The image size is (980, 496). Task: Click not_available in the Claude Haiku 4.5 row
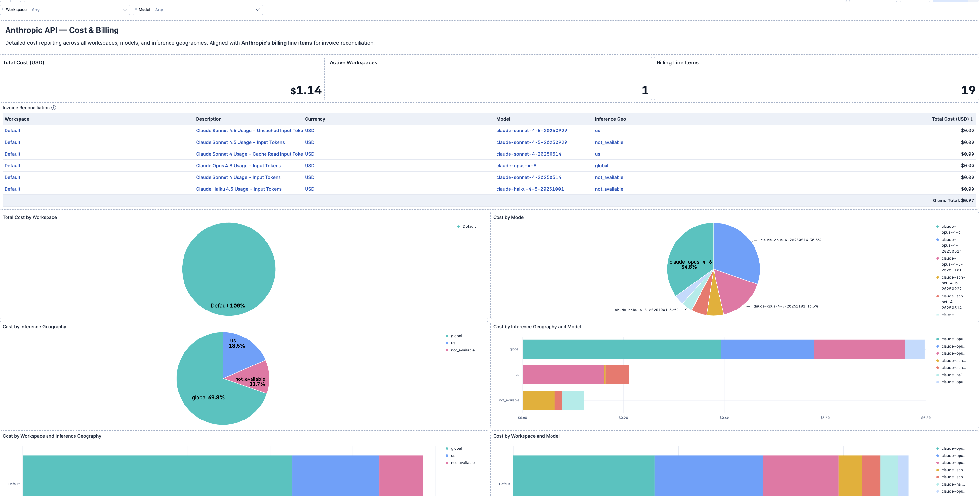[609, 189]
